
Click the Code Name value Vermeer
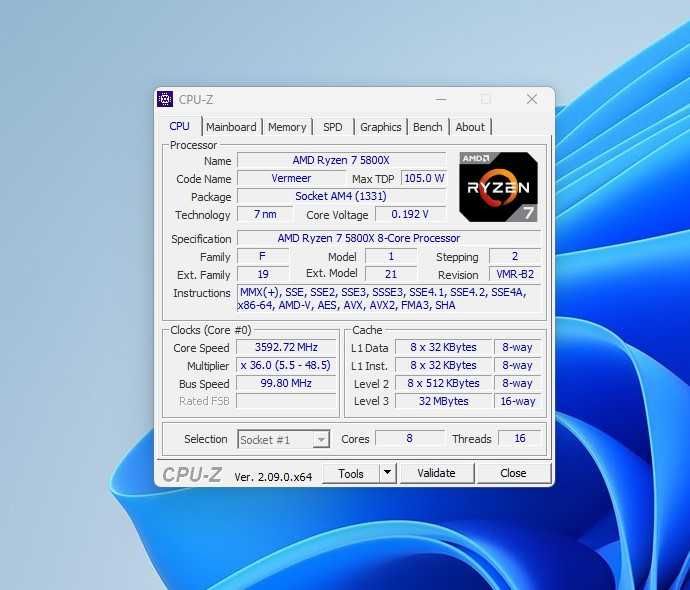[291, 178]
